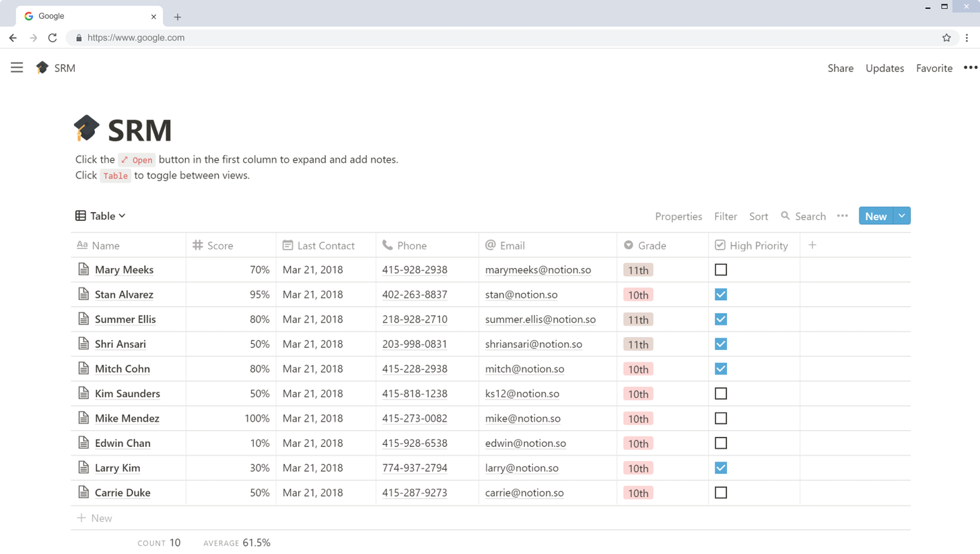This screenshot has height=554, width=980.
Task: Click the page icon next to Carrie Duke
Action: (83, 492)
